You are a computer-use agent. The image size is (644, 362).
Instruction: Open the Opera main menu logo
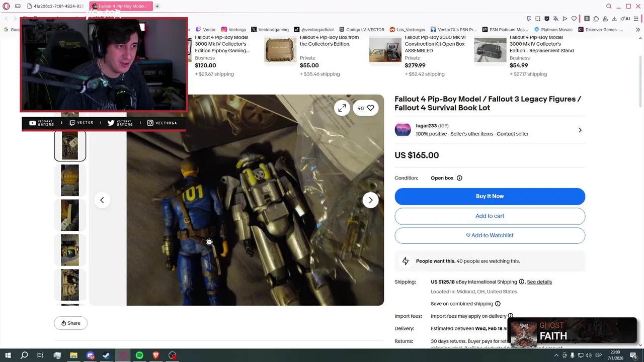coord(6,6)
